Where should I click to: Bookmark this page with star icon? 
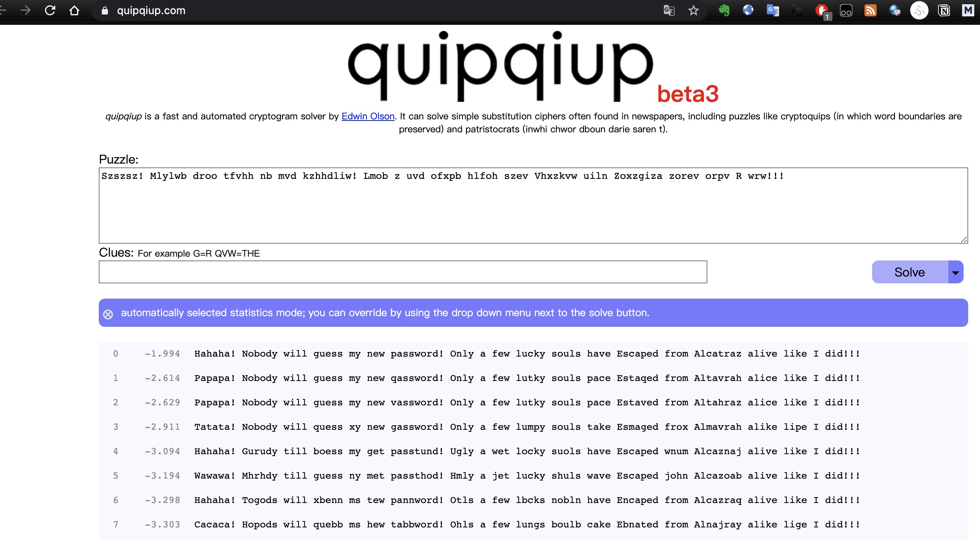click(693, 10)
